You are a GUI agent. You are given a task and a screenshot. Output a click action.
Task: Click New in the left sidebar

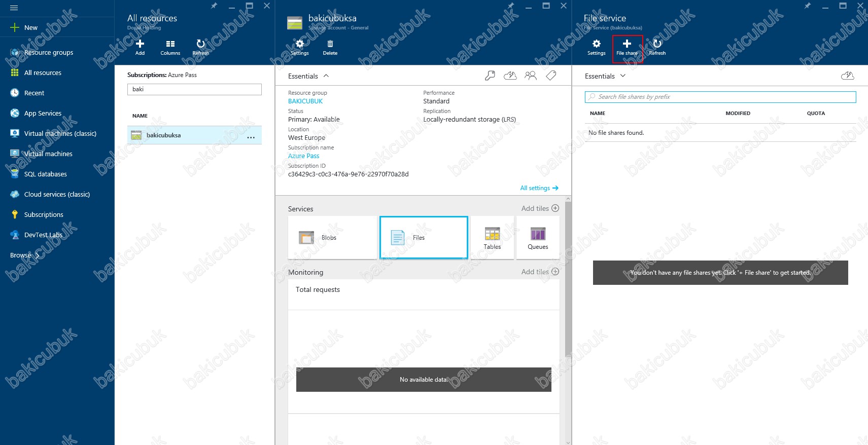pyautogui.click(x=24, y=27)
